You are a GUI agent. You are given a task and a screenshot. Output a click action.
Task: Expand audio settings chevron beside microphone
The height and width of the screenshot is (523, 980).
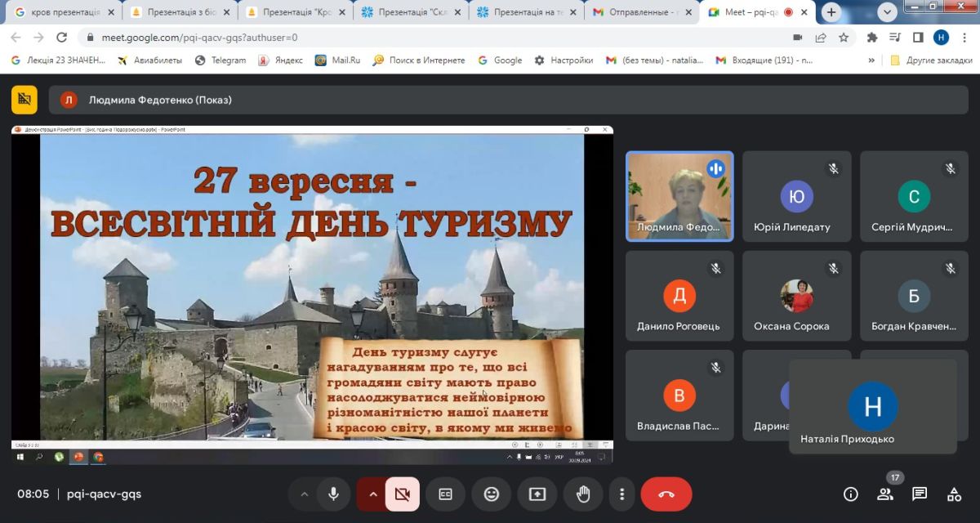click(x=305, y=494)
